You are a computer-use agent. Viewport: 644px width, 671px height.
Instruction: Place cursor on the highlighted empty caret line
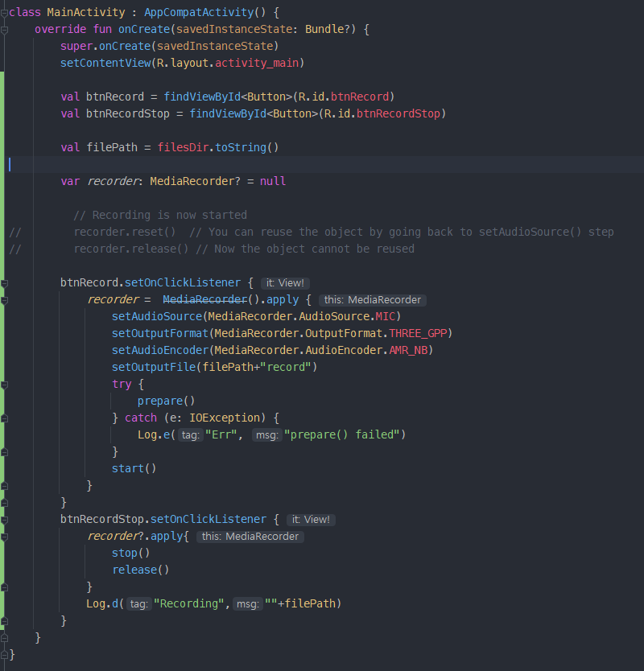[325, 164]
